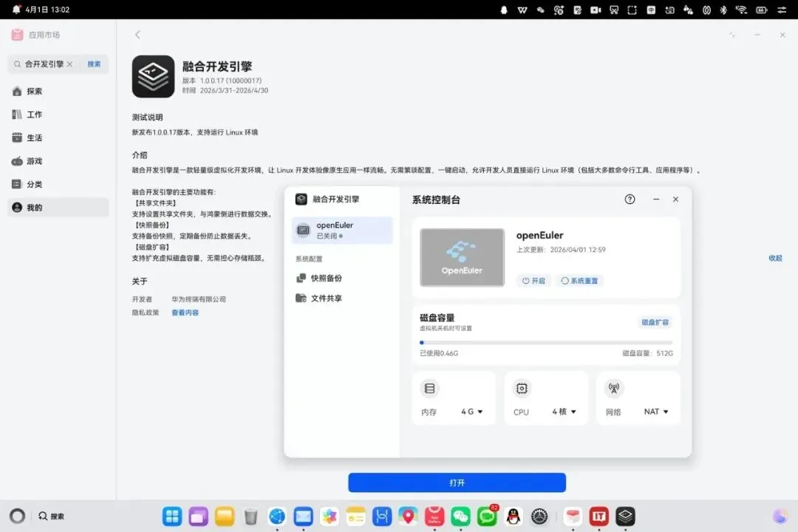Open Messages with the 82 badge in the dock

pyautogui.click(x=487, y=516)
